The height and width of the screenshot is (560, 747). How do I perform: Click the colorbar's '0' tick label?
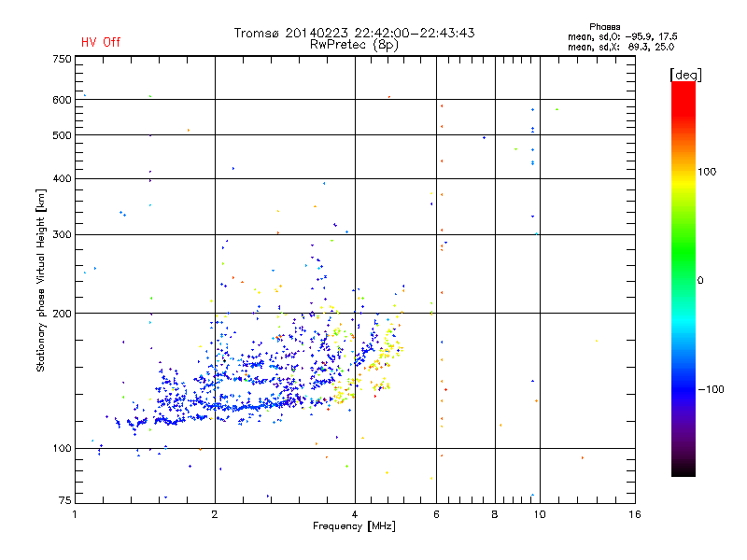tap(700, 280)
